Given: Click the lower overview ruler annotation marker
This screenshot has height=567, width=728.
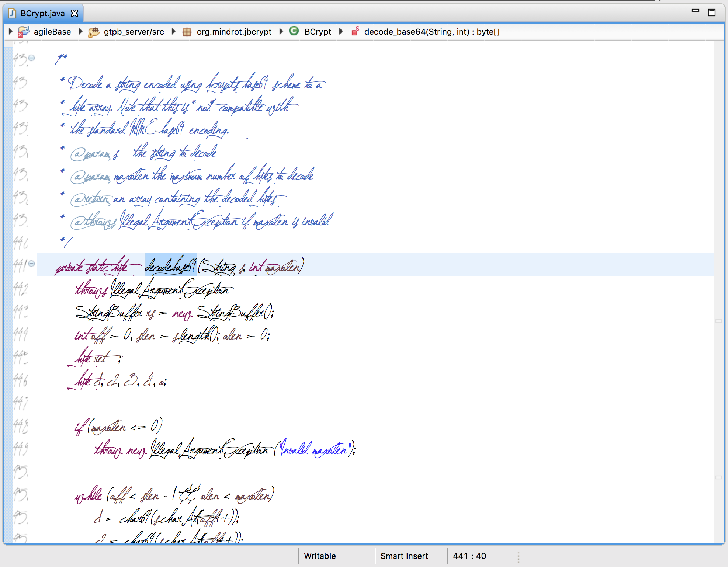Looking at the screenshot, I should (x=719, y=477).
